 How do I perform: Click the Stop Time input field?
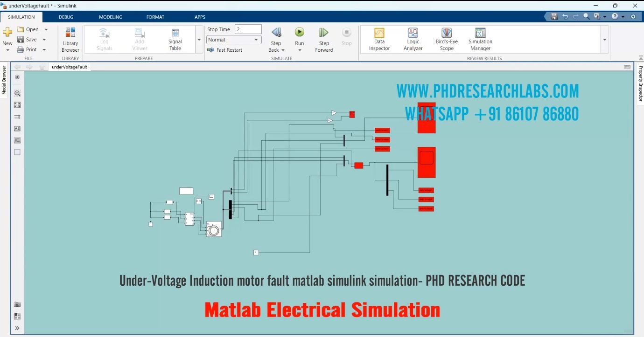click(248, 29)
